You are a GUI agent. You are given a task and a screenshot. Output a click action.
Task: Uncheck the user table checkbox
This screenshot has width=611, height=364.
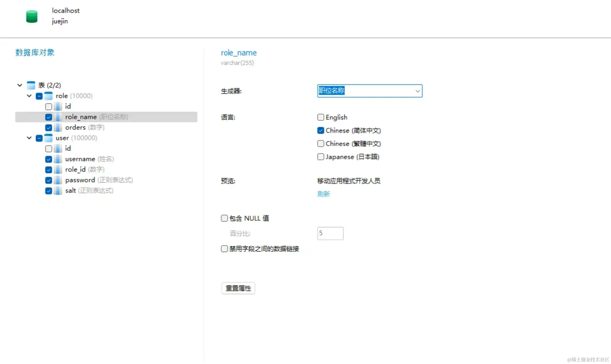(x=39, y=138)
